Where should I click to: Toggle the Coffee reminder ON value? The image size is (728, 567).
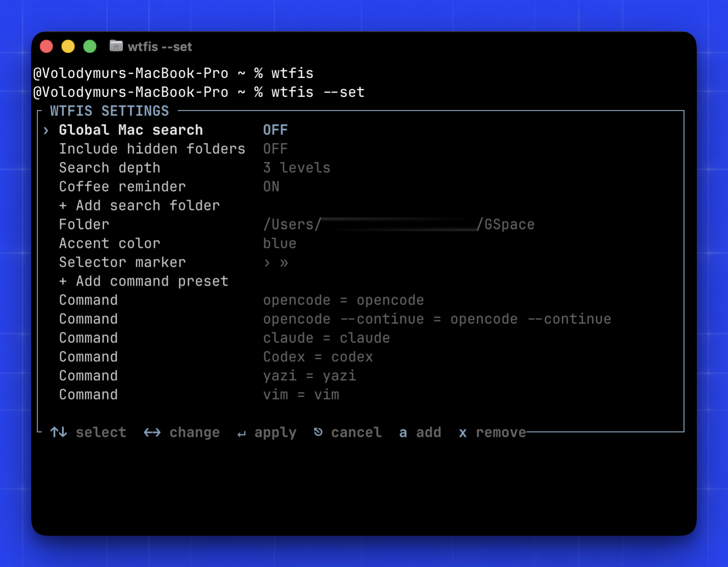coord(271,186)
